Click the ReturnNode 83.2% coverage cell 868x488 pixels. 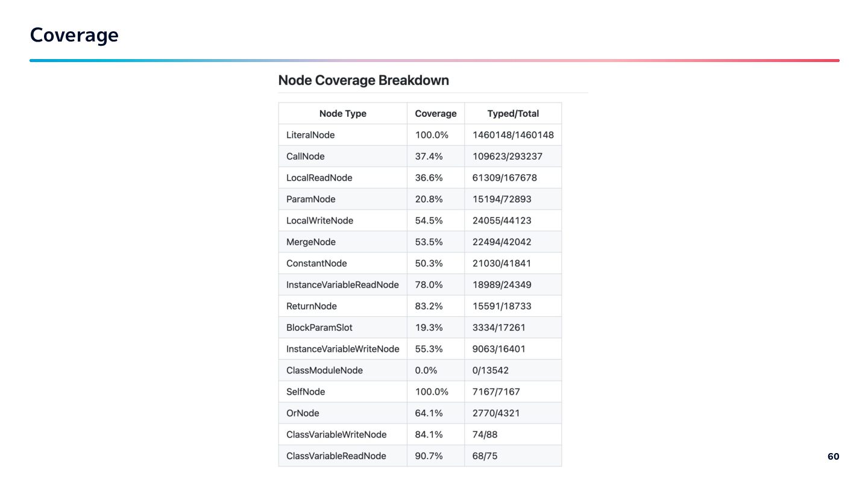click(429, 306)
